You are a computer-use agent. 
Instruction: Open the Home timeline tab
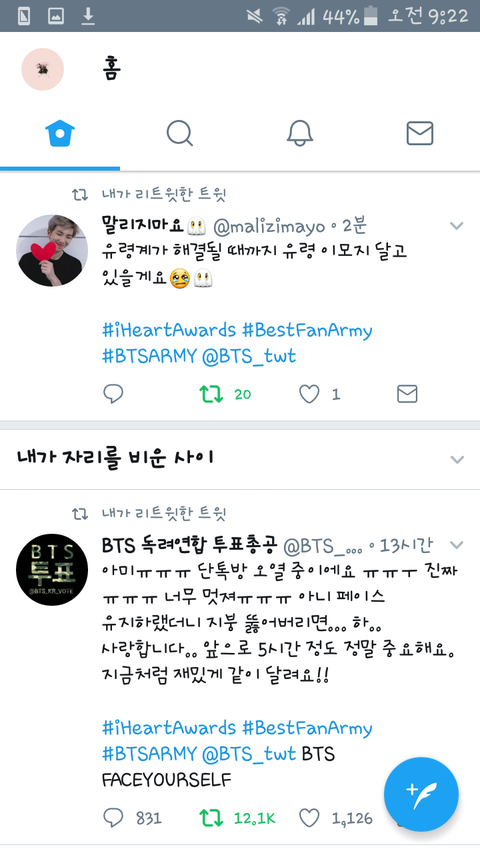[60, 134]
